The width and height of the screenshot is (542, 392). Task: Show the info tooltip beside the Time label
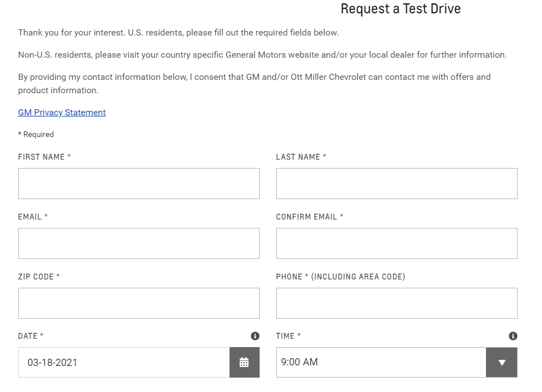513,336
